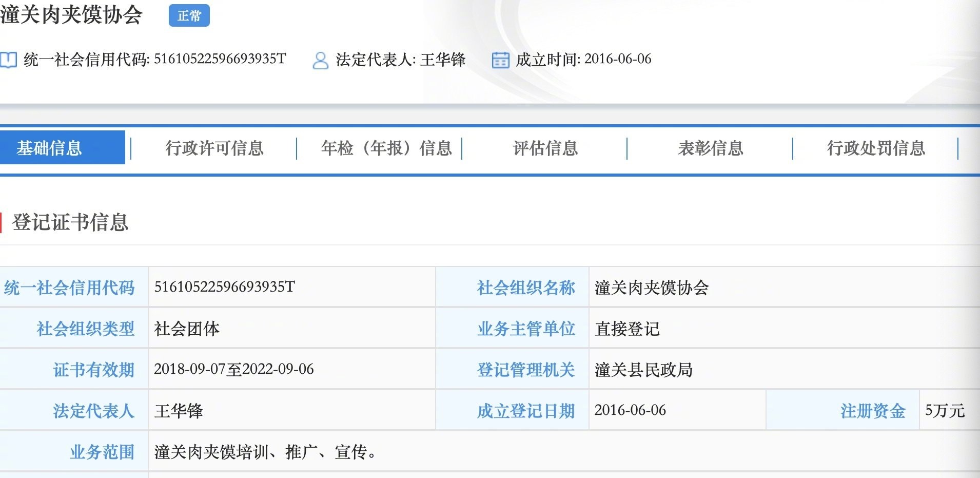Switch to 年检（年报）信息 tab

point(386,148)
